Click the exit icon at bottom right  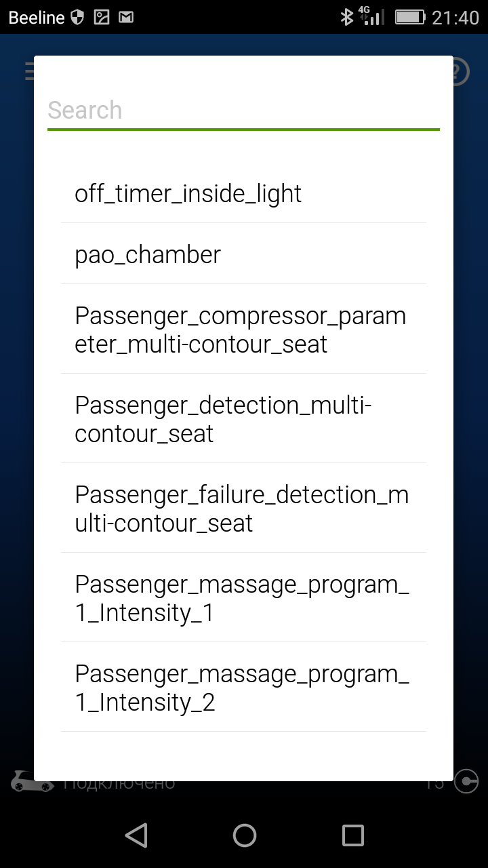(466, 782)
